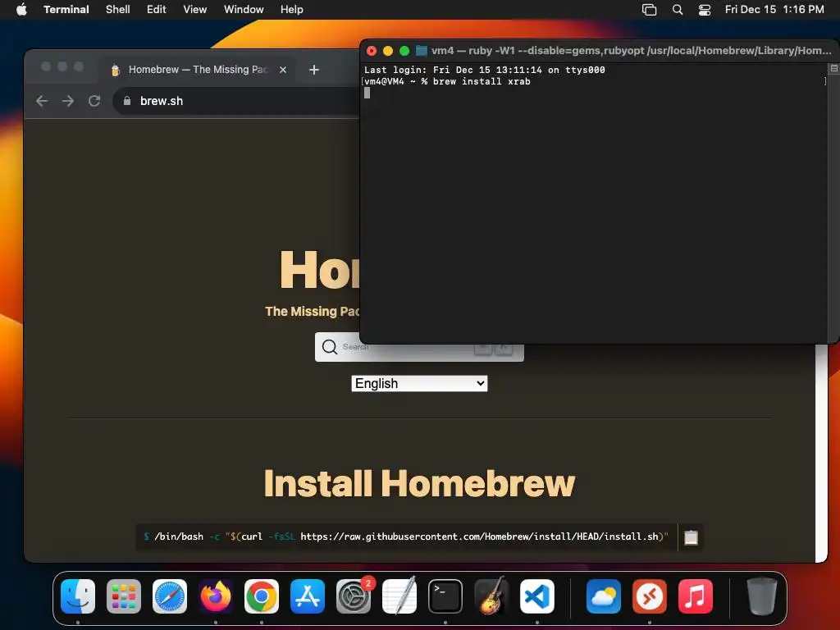This screenshot has width=840, height=630.
Task: Open the English language dropdown
Action: tap(419, 384)
